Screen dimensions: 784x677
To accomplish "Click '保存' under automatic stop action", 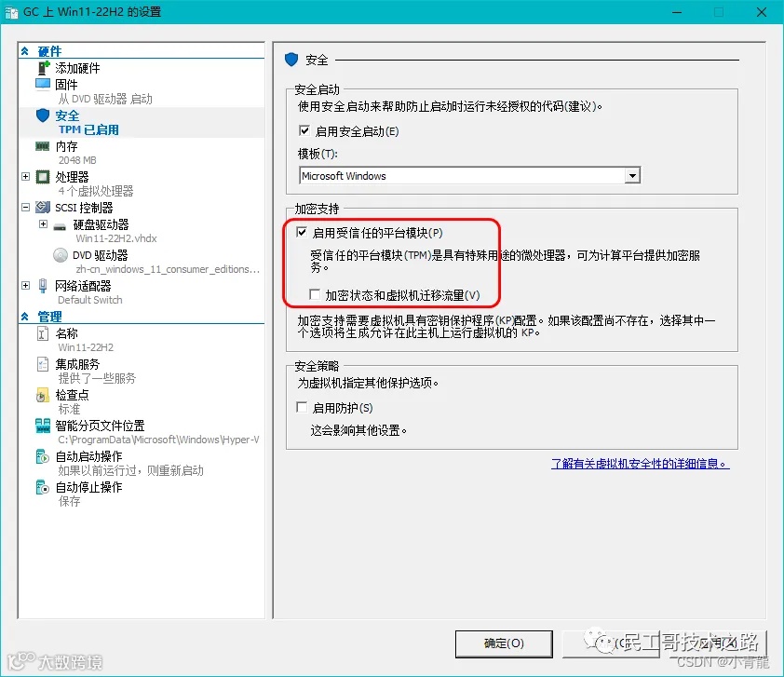I will pos(69,502).
